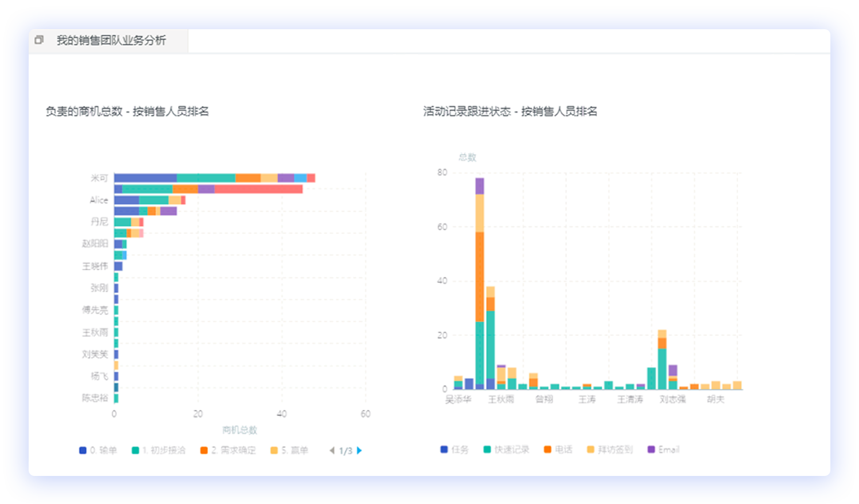The image size is (859, 504).
Task: Click the 总数 axis title
Action: point(467,157)
